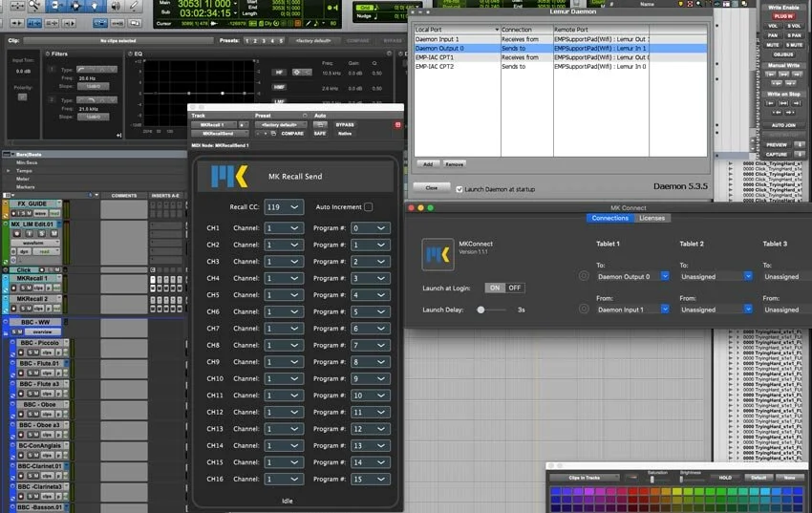Toggle the Polarity button in channel strip
Viewport: 812px width, 513px height.
[x=22, y=96]
